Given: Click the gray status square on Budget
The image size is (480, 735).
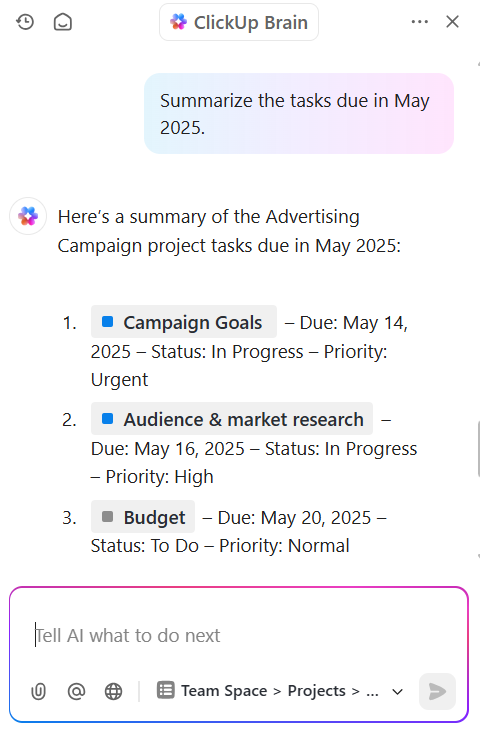Looking at the screenshot, I should pos(108,517).
